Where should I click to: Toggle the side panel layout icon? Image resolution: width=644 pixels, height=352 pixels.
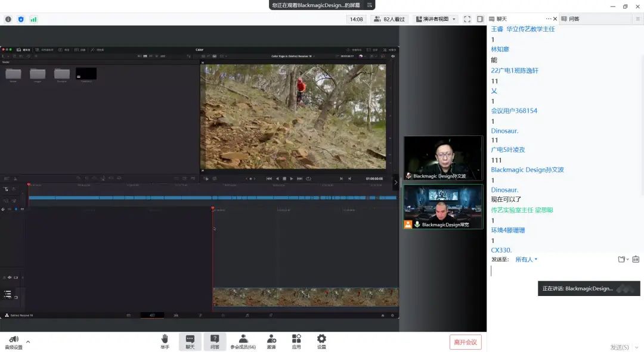click(480, 19)
